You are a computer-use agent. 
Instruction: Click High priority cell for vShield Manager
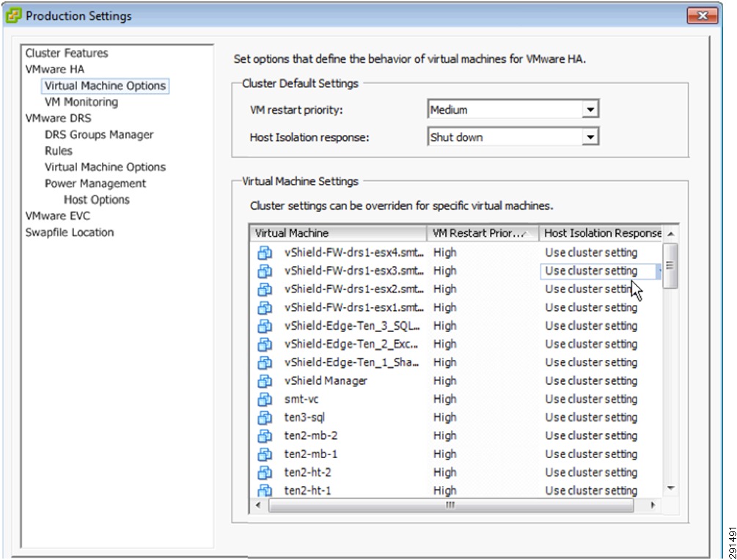click(x=444, y=381)
